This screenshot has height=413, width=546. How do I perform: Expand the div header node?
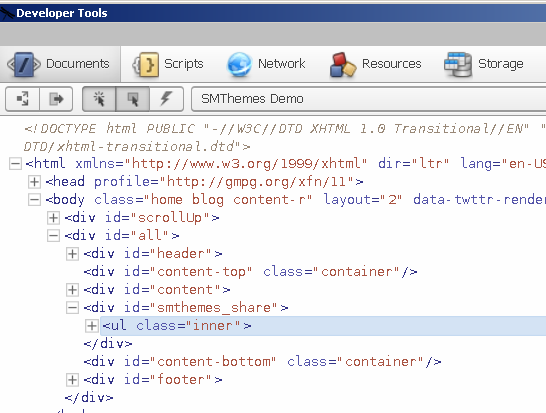coord(72,254)
